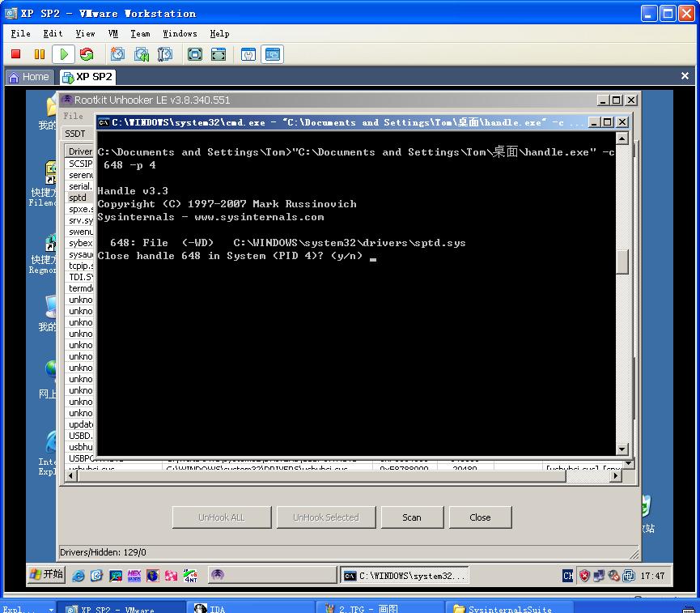Launch the HEX editor from quick launch
The width and height of the screenshot is (700, 613).
(x=134, y=576)
